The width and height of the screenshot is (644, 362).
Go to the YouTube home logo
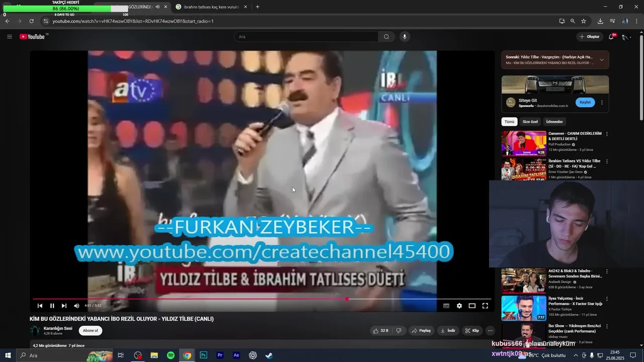[33, 37]
